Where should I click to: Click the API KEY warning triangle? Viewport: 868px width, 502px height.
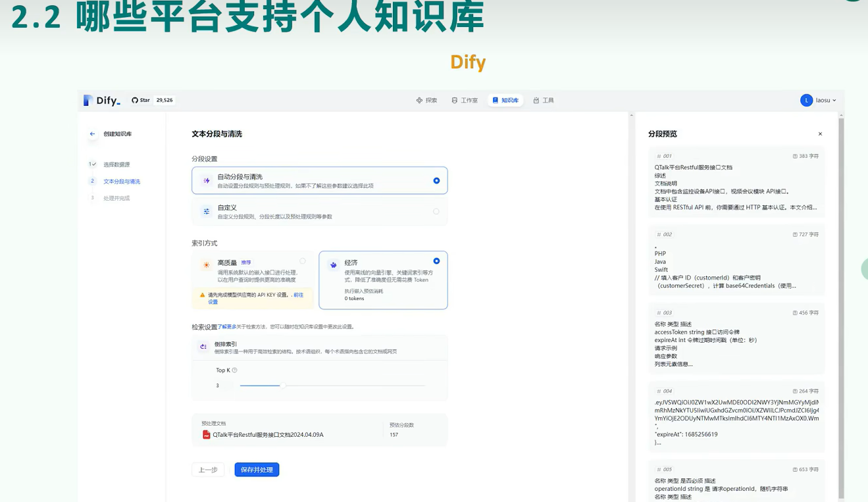pyautogui.click(x=203, y=295)
